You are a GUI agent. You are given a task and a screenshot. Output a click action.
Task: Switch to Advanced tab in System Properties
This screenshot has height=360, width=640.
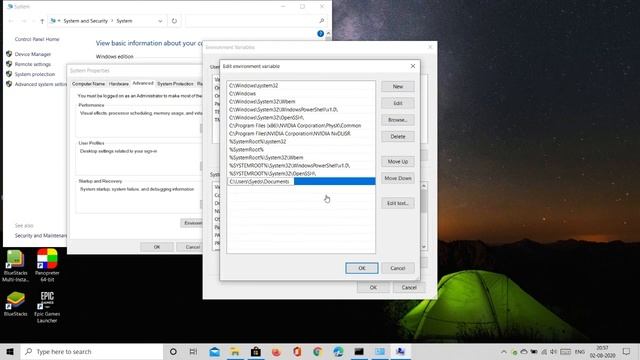coord(143,83)
